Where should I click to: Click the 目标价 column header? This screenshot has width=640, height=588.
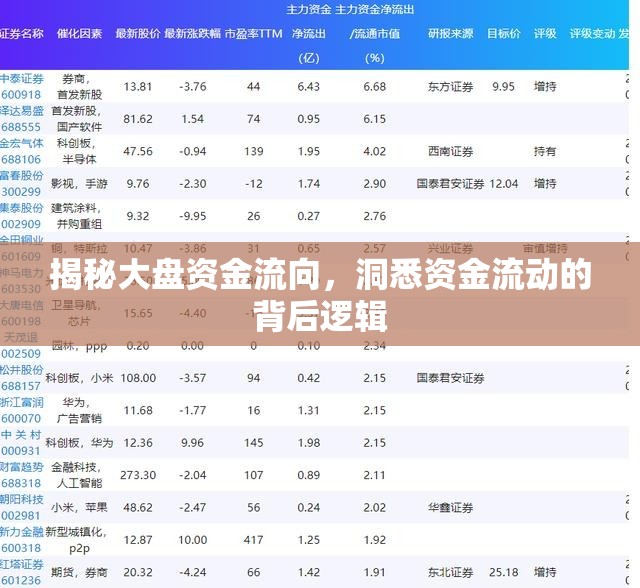click(503, 33)
